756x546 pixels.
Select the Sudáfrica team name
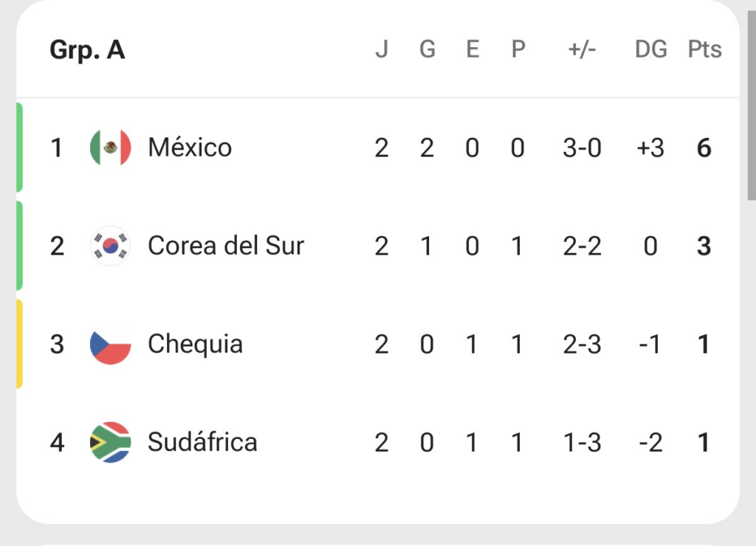[x=202, y=443]
